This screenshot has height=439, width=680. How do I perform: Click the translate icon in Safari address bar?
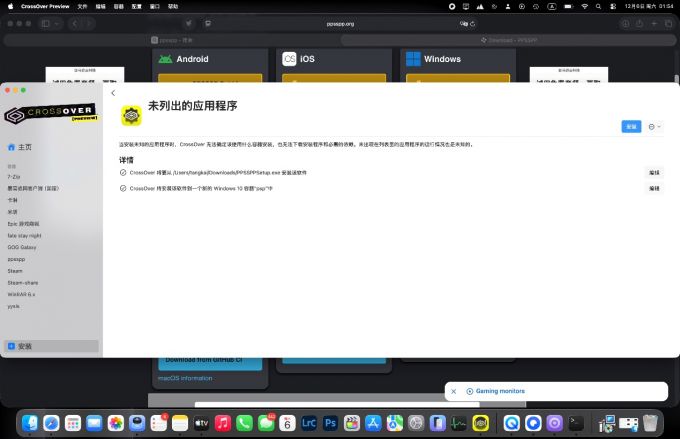(x=464, y=24)
